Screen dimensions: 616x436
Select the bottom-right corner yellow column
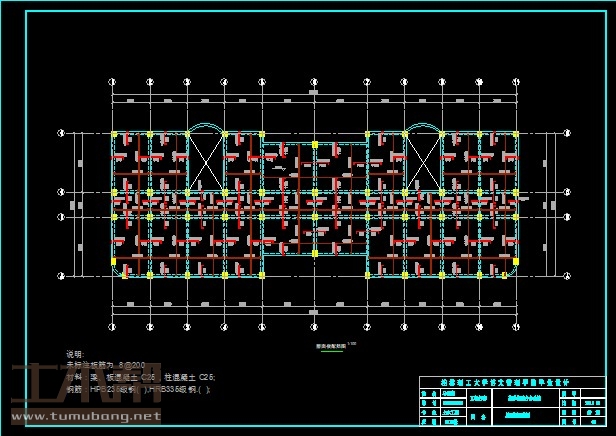(x=517, y=262)
